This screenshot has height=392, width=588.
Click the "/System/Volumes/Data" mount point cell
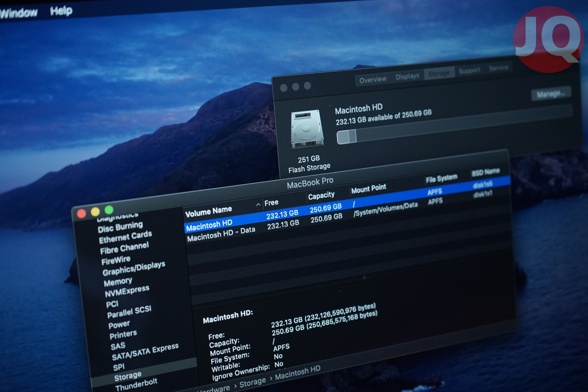click(386, 210)
